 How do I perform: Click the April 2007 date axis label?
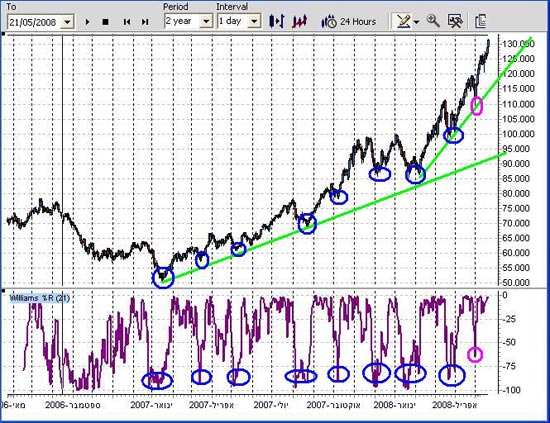tap(212, 405)
